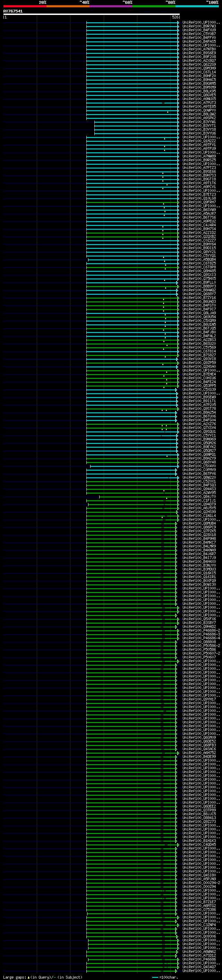Image resolution: width=222 pixels, height=980 pixels.
Task: Select hit label UniRef100_B9H4C5
Action: tap(199, 80)
